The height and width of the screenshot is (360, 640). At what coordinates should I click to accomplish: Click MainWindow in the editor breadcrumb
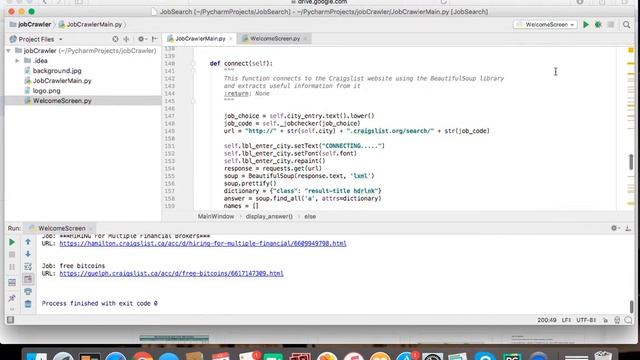tap(216, 217)
